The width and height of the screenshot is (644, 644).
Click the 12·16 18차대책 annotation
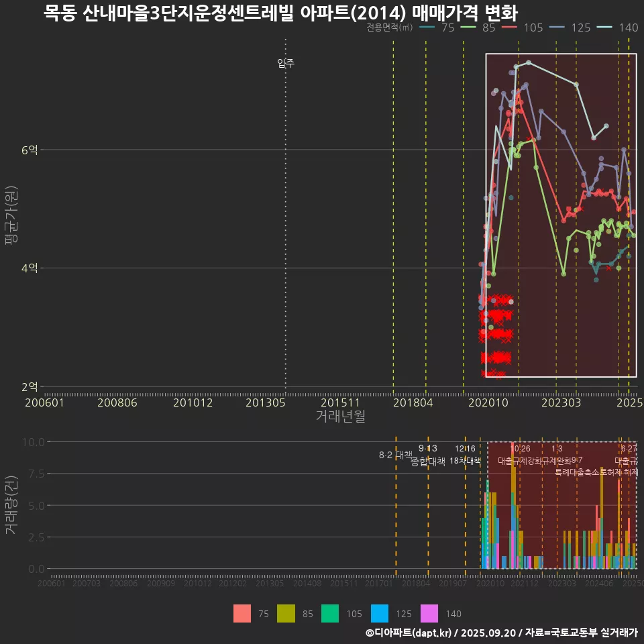click(465, 455)
